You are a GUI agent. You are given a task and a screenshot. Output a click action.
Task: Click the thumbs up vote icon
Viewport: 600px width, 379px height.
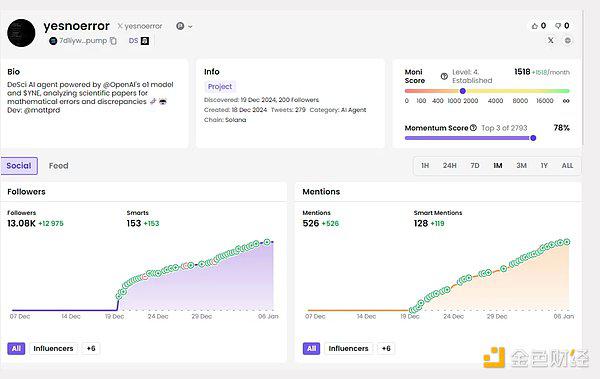535,26
